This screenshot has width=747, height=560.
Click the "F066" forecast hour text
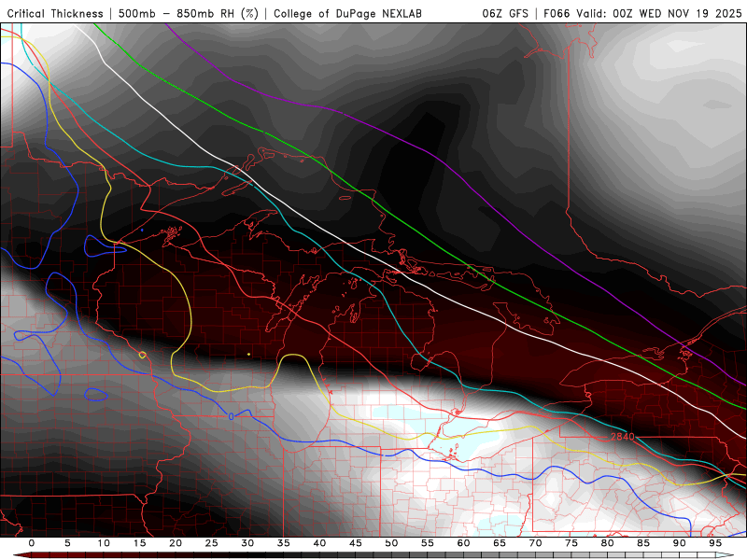tap(557, 14)
